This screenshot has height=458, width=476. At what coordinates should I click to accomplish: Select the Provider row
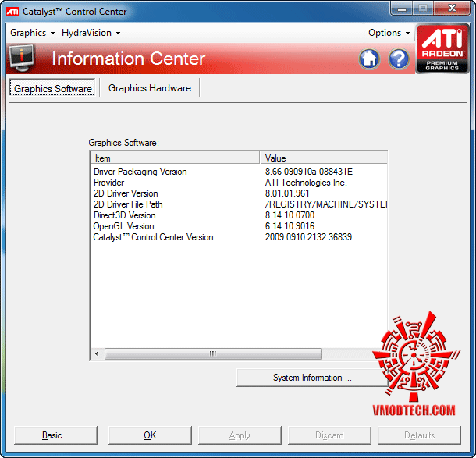click(x=239, y=183)
